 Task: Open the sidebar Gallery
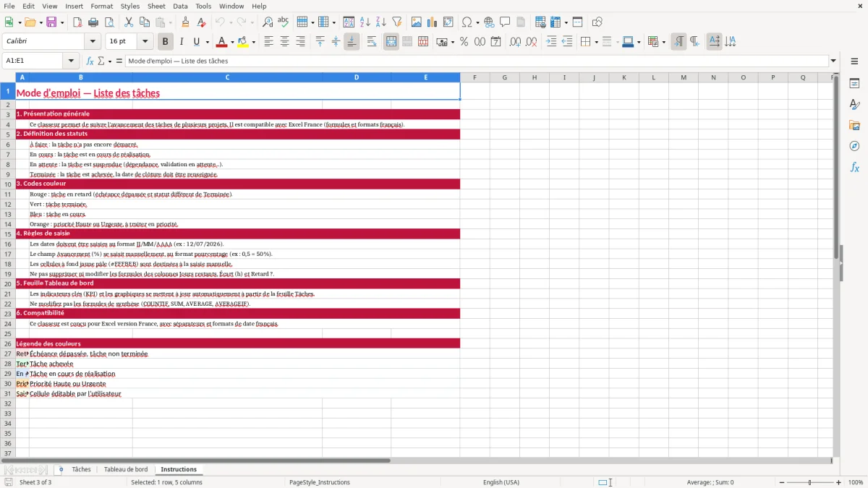[854, 126]
